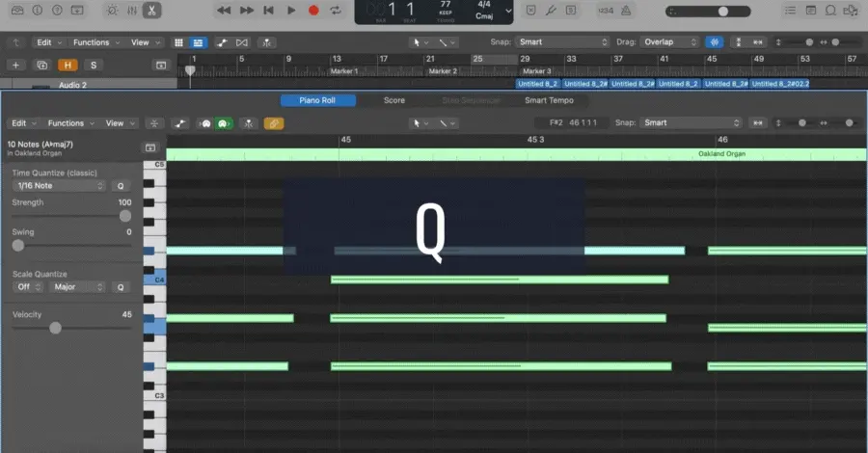Image resolution: width=868 pixels, height=453 pixels.
Task: Switch to tracks list view icon
Action: [x=198, y=42]
